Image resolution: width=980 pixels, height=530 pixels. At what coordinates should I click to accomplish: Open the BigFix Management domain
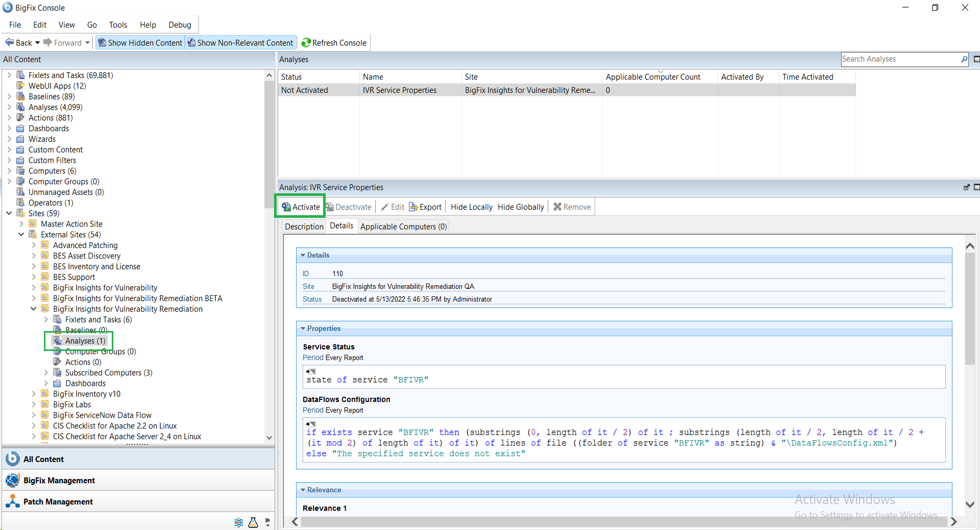click(59, 480)
